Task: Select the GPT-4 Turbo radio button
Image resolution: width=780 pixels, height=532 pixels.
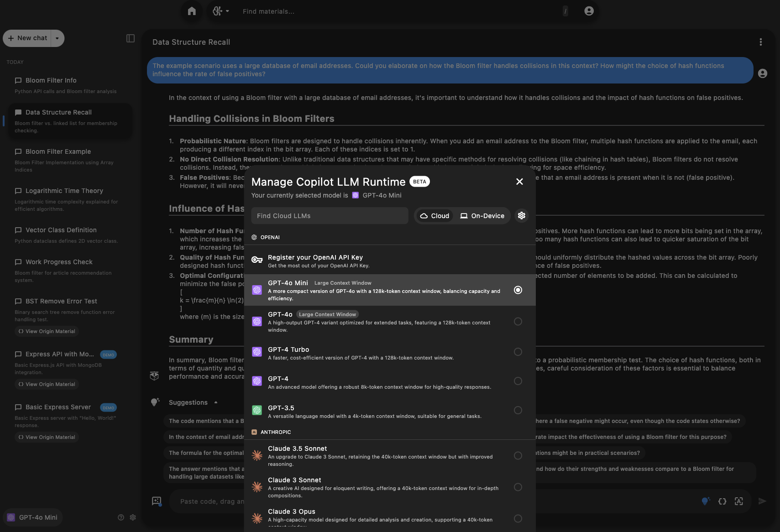Action: click(x=518, y=352)
